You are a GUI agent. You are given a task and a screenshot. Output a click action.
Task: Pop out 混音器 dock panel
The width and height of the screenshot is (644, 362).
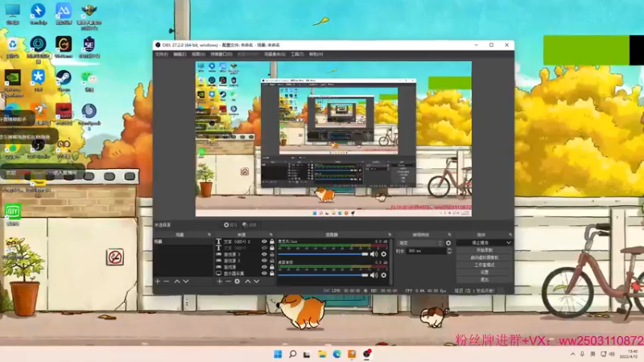(390, 235)
